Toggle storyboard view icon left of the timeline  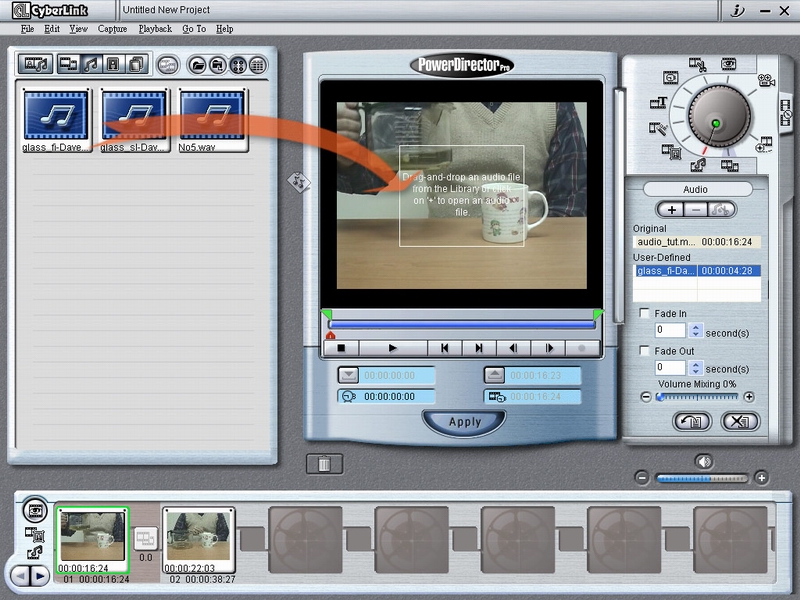pyautogui.click(x=35, y=510)
